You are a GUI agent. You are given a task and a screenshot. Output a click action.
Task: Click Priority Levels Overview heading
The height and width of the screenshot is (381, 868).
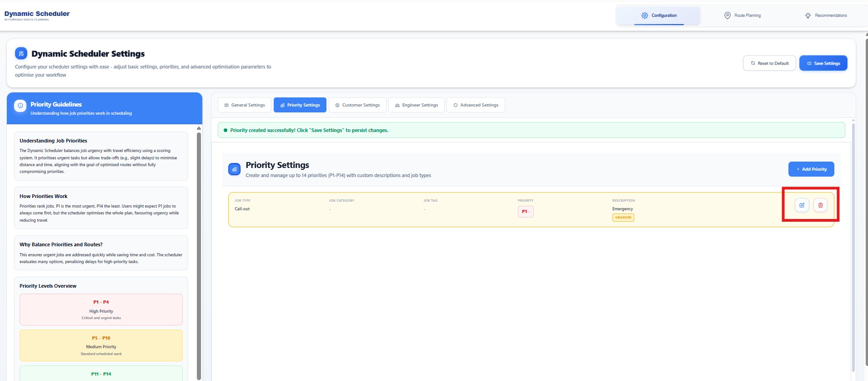(48, 286)
